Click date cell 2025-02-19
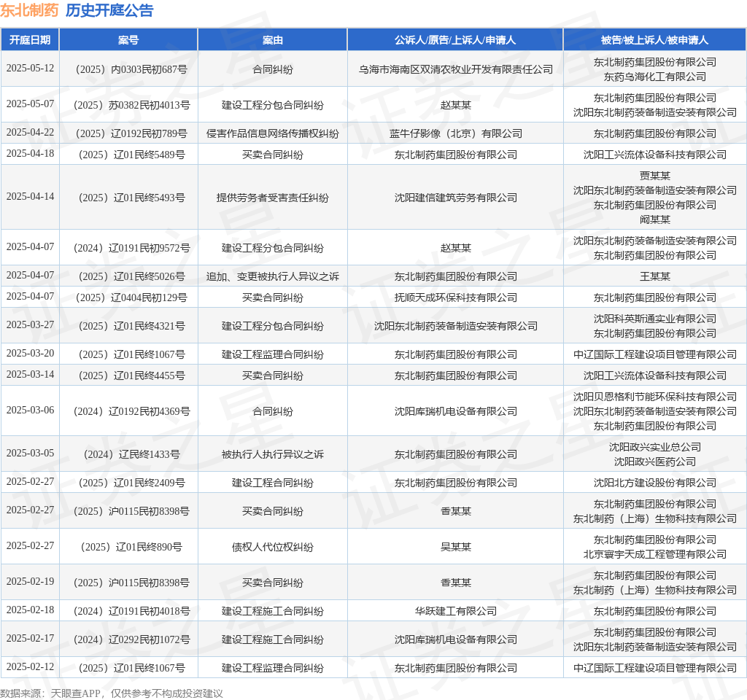Viewport: 747px width, 700px height. click(x=30, y=581)
